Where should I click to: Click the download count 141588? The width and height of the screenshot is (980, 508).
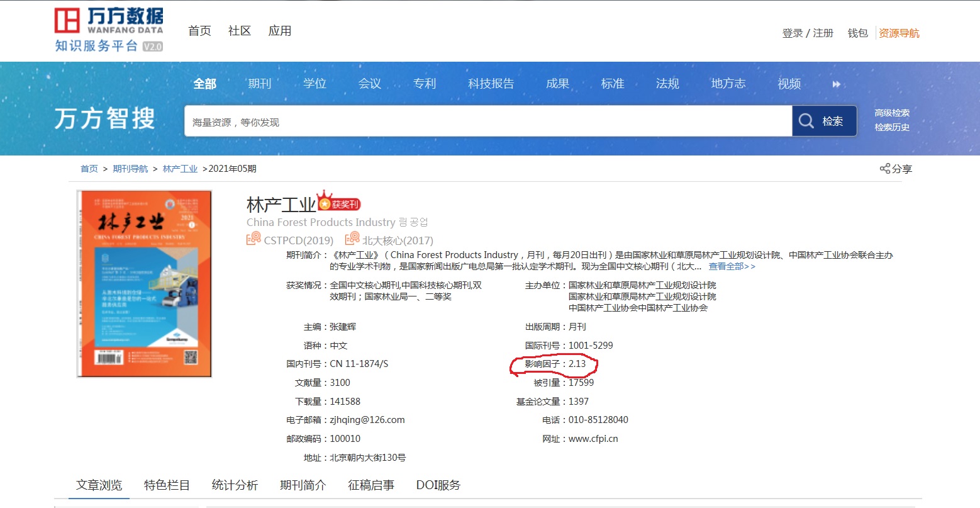tap(345, 402)
